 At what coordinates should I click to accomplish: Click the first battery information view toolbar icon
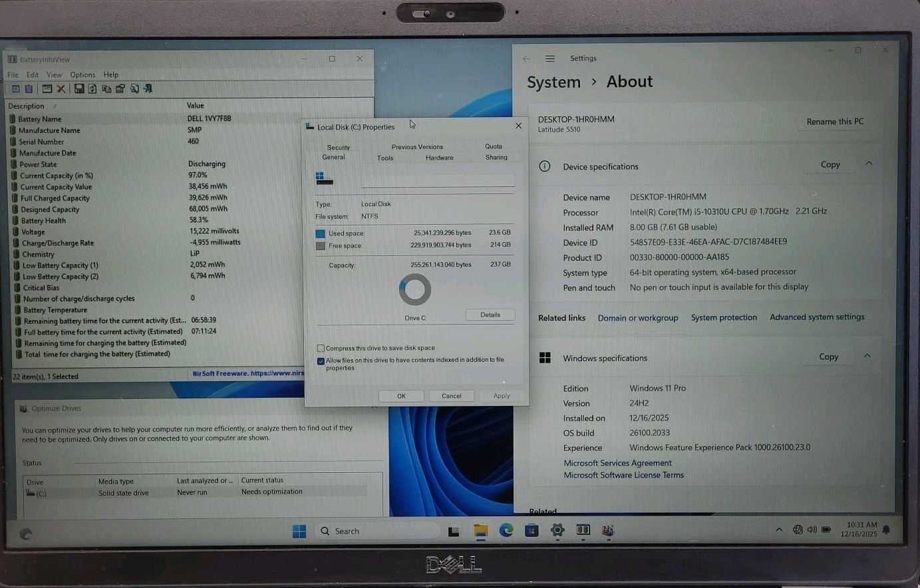tap(16, 88)
